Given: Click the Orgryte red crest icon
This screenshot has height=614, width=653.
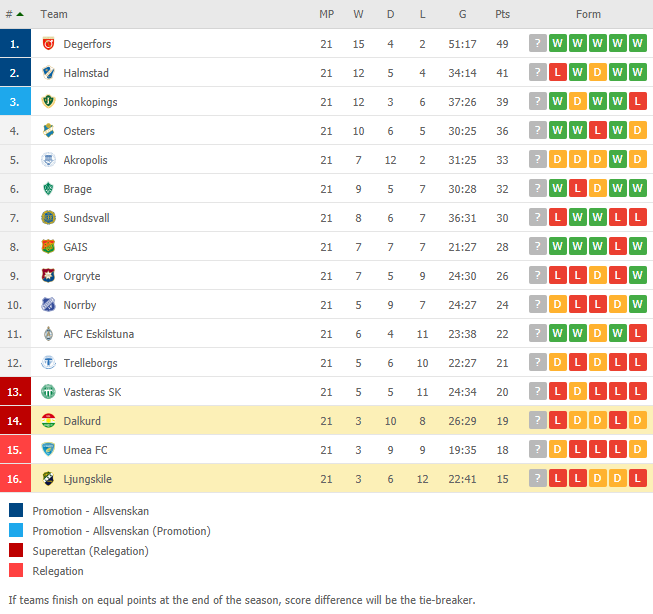Looking at the screenshot, I should (48, 275).
